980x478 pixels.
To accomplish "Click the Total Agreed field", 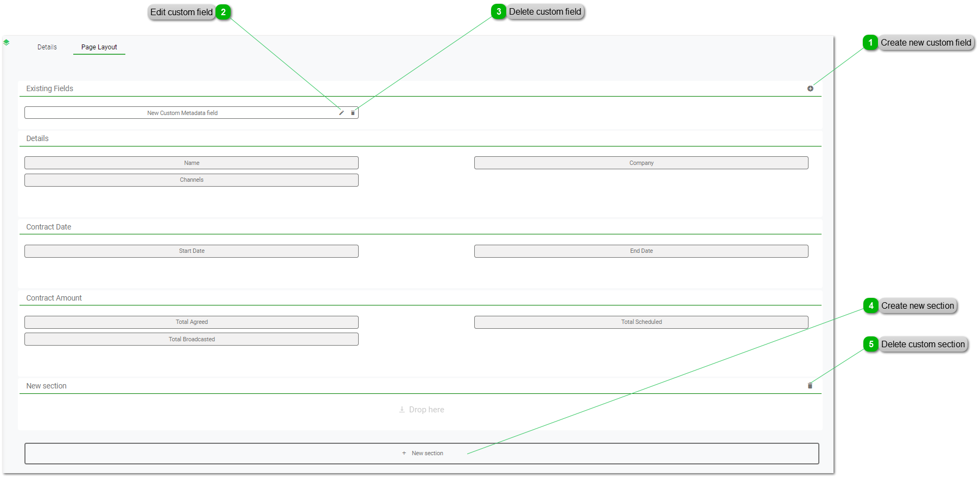I will pos(192,322).
